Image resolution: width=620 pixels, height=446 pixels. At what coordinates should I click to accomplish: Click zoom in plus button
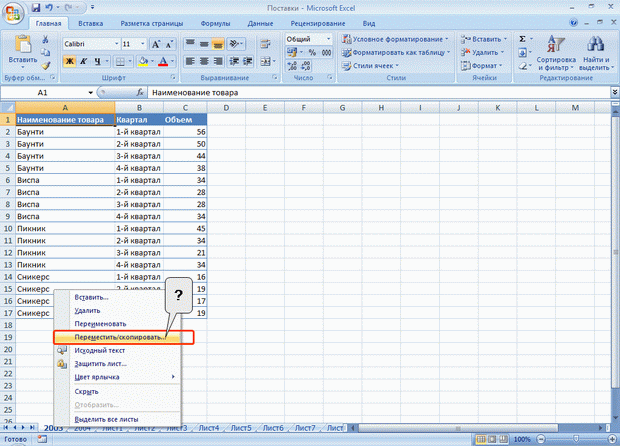pyautogui.click(x=612, y=439)
